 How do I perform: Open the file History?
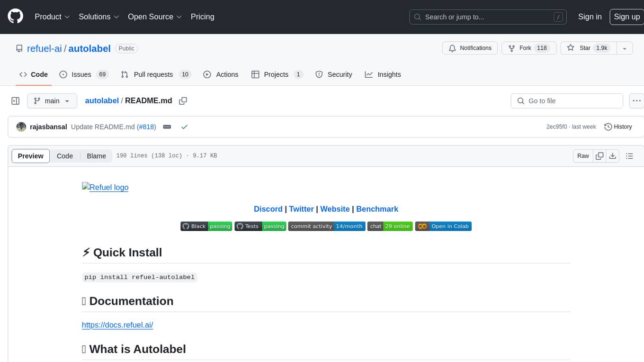pyautogui.click(x=618, y=127)
